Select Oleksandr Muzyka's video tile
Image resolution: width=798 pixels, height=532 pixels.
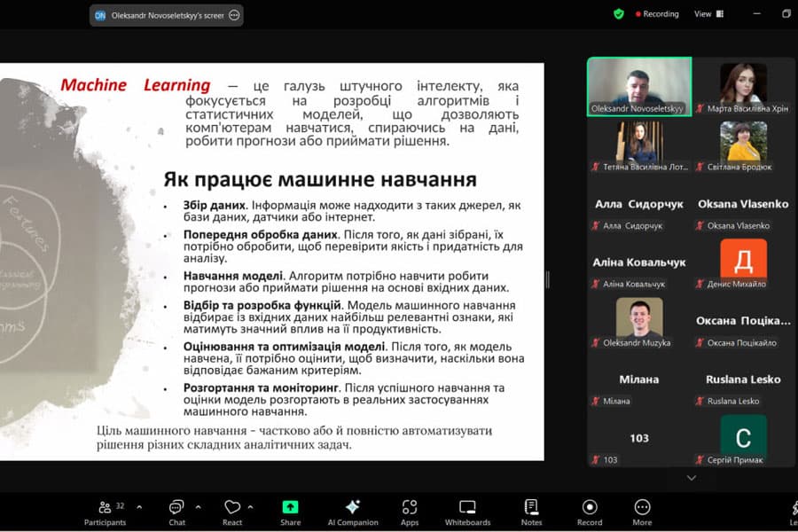pos(638,317)
